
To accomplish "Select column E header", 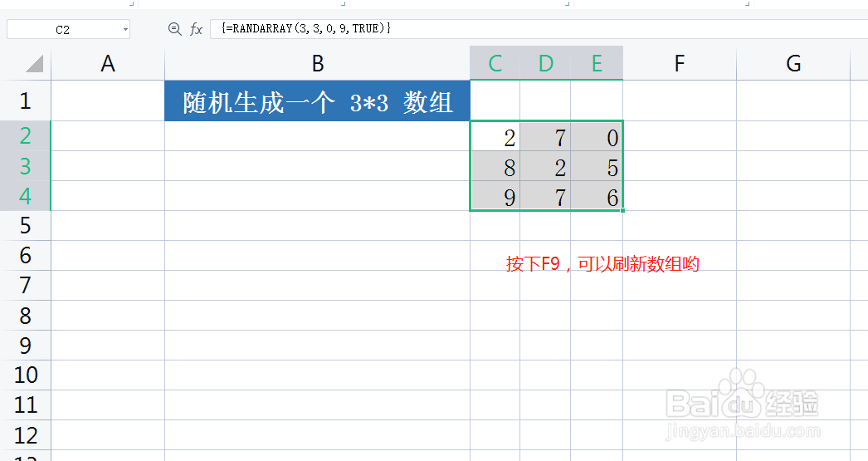I will click(x=597, y=63).
